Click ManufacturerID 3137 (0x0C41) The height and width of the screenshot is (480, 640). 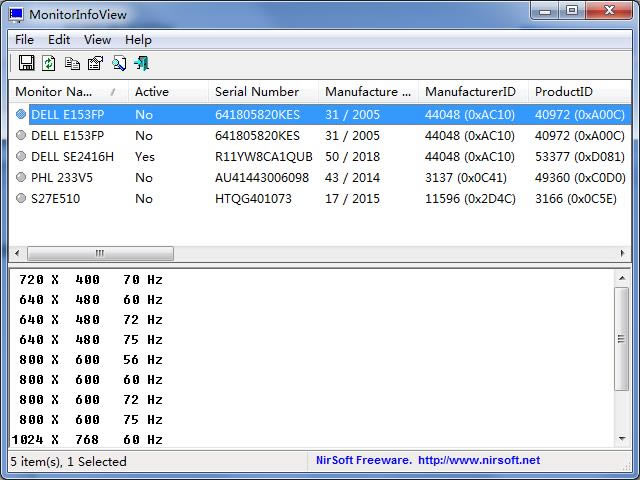coord(466,178)
